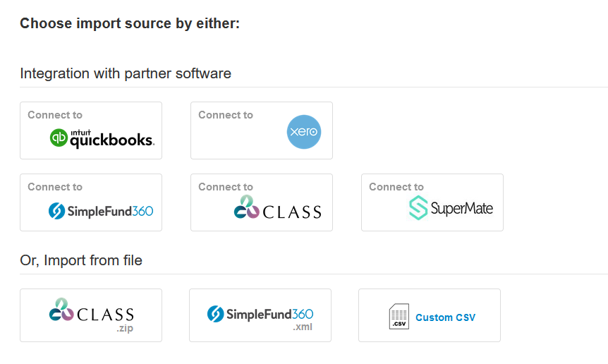Viewport: 608px width, 364px height.
Task: Open the Connect to QuickBooks card
Action: (x=91, y=131)
